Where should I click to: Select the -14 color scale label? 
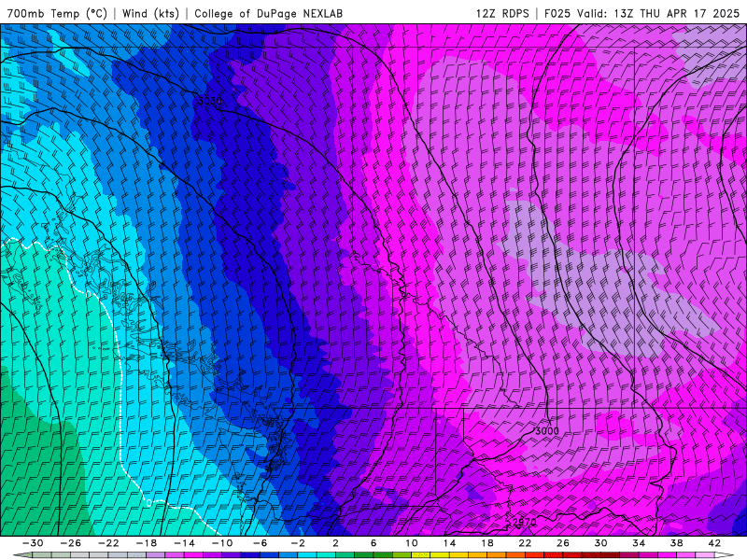click(x=184, y=543)
